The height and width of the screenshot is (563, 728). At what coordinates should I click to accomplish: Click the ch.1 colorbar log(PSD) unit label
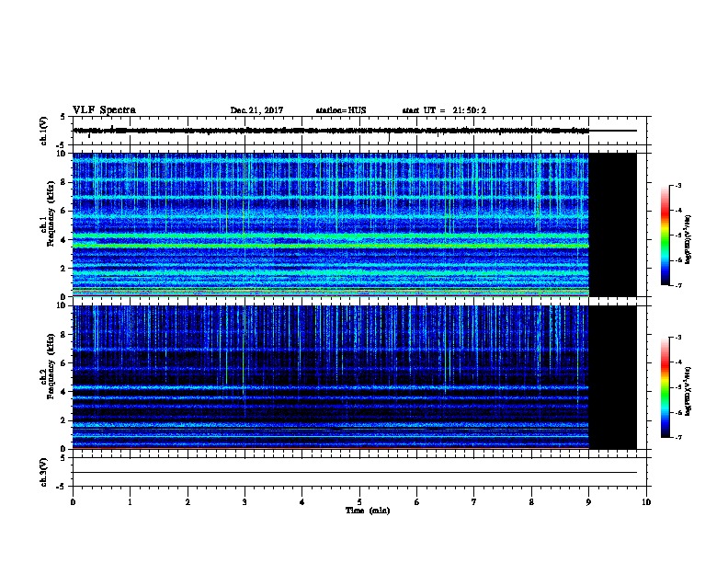(688, 240)
